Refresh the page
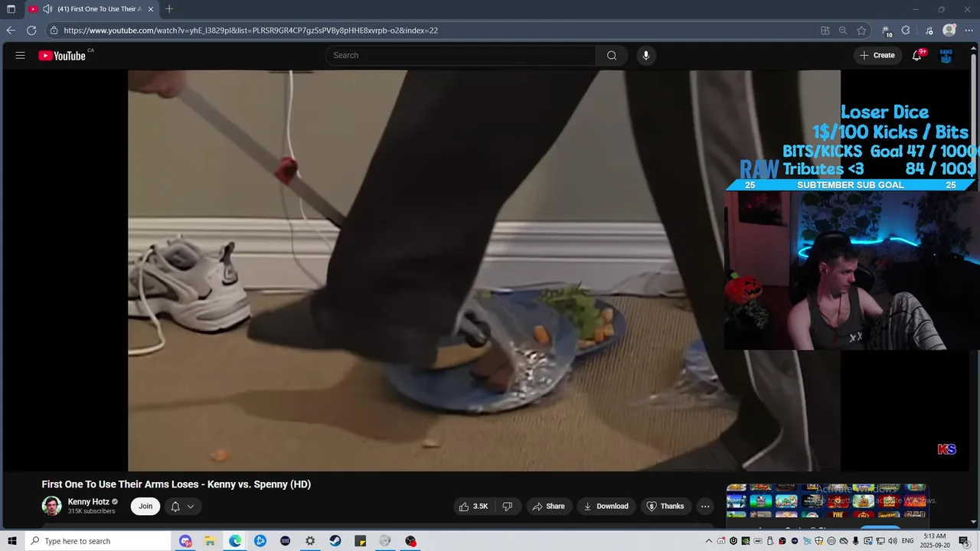The width and height of the screenshot is (980, 551). click(x=31, y=31)
